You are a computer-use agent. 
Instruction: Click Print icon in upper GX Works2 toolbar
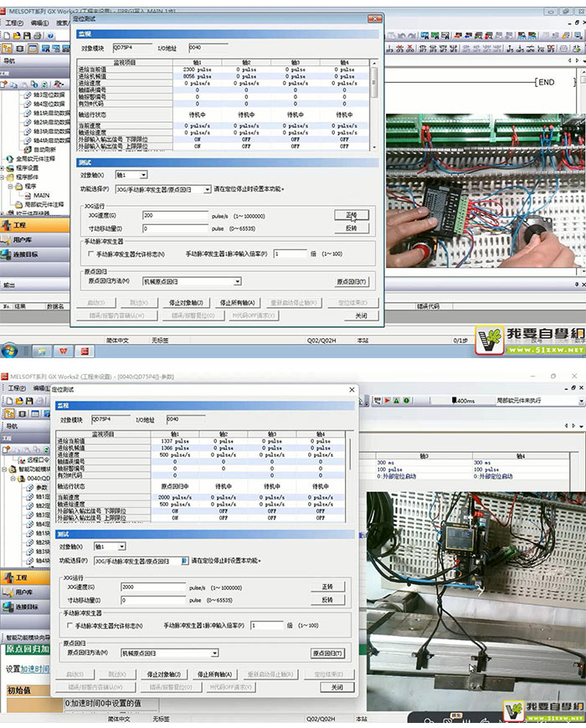pos(38,35)
